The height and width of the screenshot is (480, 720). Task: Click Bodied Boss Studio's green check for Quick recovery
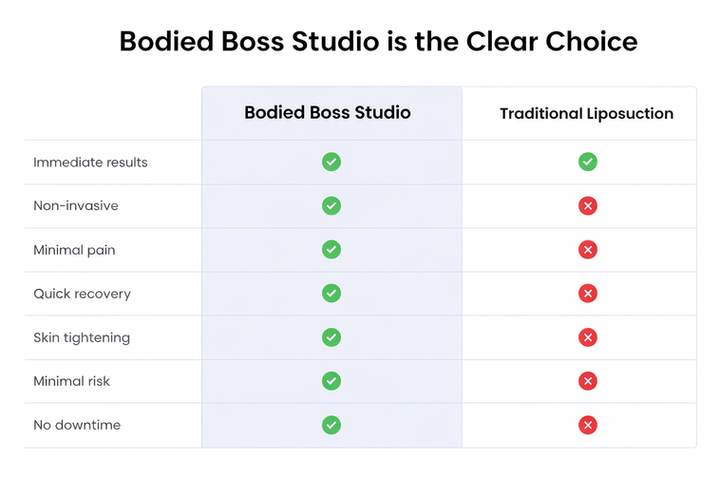[331, 293]
